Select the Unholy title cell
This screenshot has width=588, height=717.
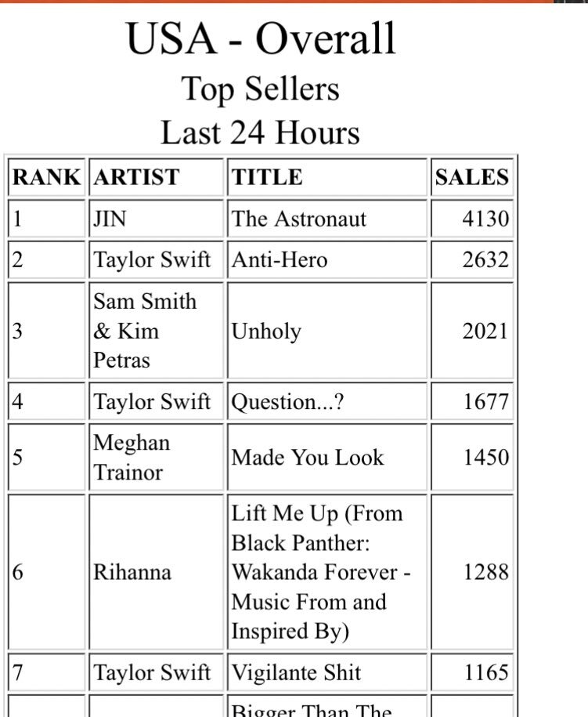point(266,331)
